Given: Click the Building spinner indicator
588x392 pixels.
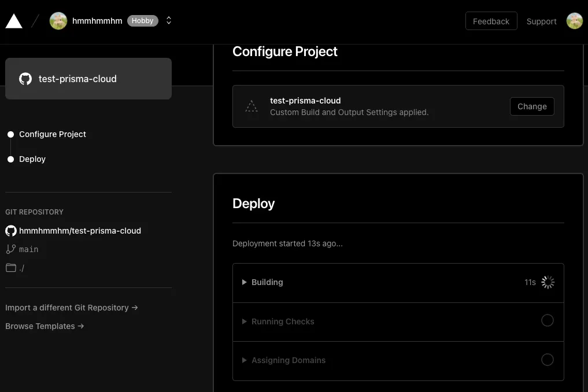Looking at the screenshot, I should click(x=548, y=282).
